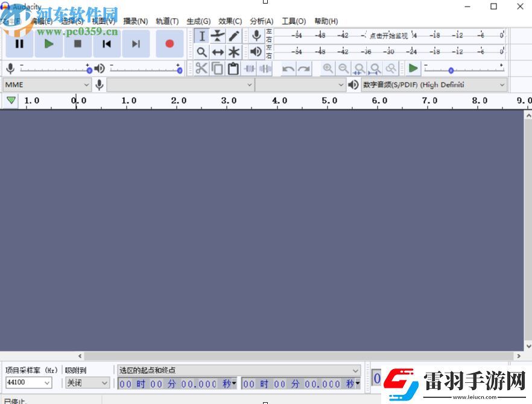The image size is (532, 404).
Task: Open selection start time format arrow
Action: tap(234, 383)
